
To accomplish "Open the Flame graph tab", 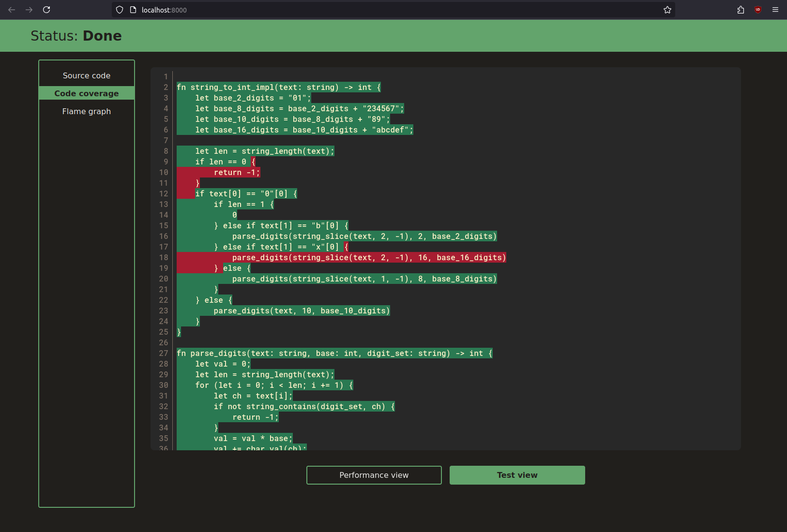I will pyautogui.click(x=87, y=111).
